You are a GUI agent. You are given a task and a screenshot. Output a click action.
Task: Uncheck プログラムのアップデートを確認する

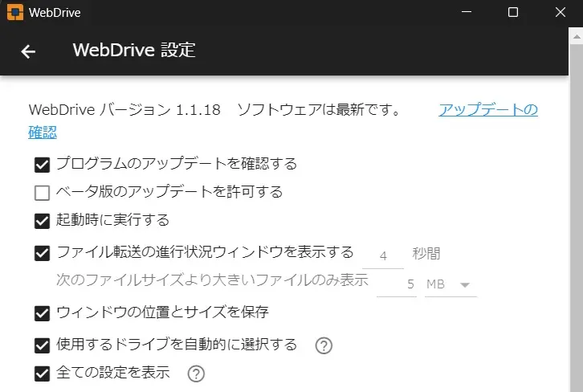pos(42,165)
